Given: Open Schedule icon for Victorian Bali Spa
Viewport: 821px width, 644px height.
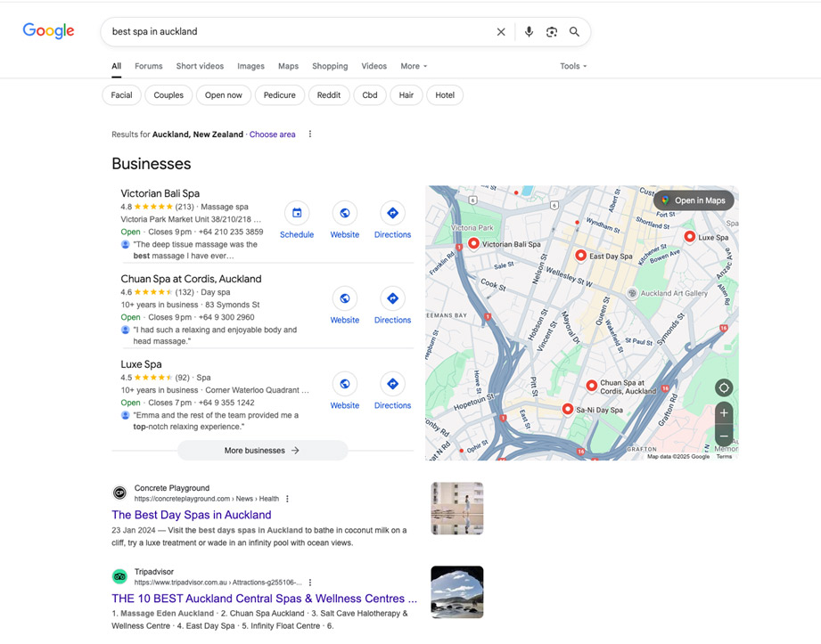Looking at the screenshot, I should pos(297,213).
